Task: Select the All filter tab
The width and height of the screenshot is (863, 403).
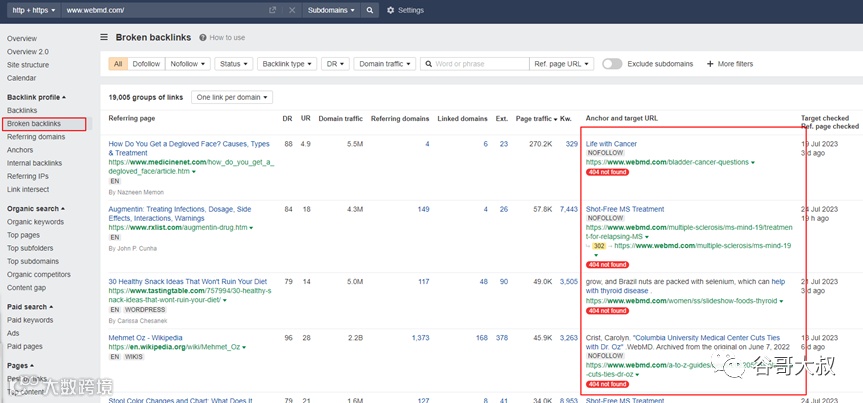Action: click(118, 64)
